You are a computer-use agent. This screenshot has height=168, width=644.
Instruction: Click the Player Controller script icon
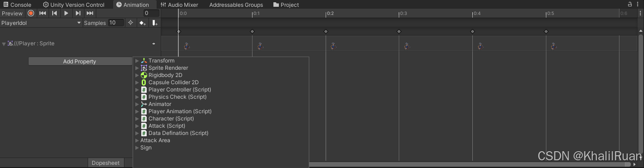tap(144, 90)
